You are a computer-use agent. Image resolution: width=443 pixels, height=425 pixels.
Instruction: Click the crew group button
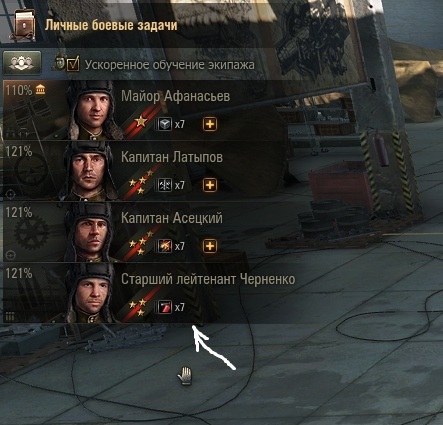[22, 63]
